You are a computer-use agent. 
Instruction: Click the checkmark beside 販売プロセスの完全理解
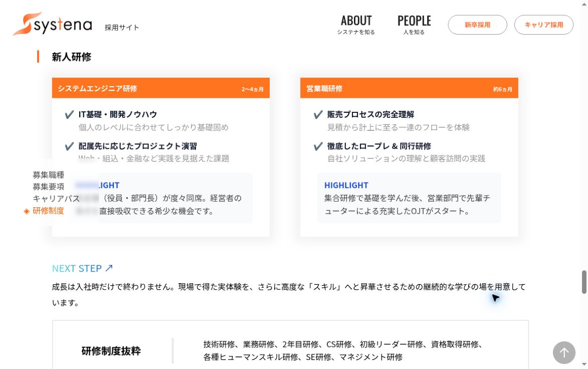tap(318, 115)
